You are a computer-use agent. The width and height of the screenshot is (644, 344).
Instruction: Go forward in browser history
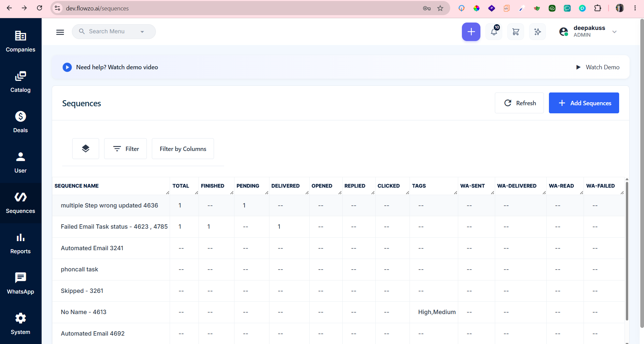click(x=24, y=8)
